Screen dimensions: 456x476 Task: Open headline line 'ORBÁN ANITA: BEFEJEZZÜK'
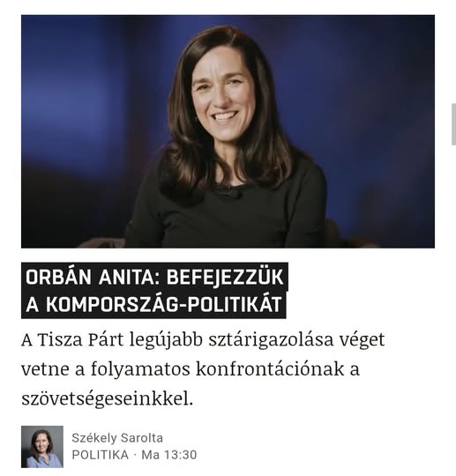coord(154,277)
